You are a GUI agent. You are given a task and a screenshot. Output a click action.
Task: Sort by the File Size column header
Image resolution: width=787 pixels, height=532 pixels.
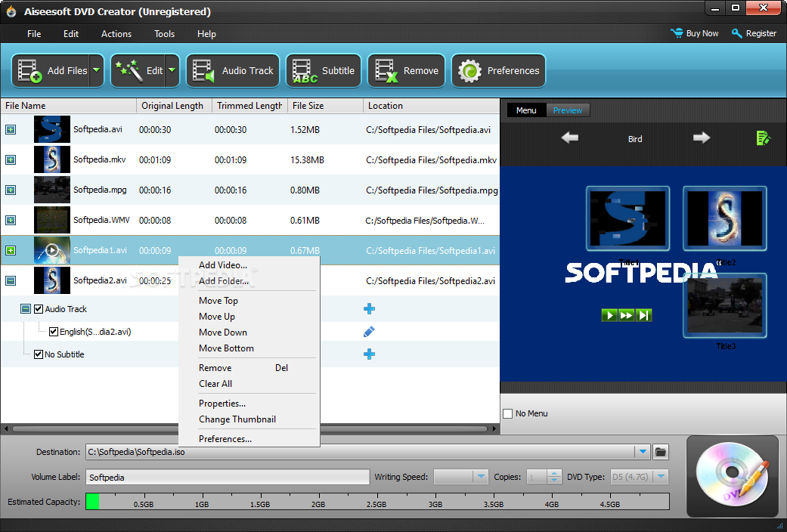coord(325,105)
